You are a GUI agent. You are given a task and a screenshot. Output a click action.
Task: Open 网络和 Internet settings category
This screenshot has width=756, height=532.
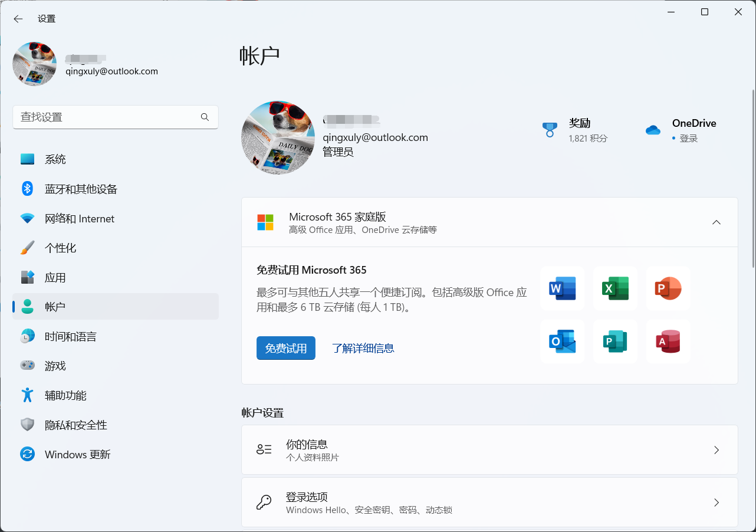(116, 219)
